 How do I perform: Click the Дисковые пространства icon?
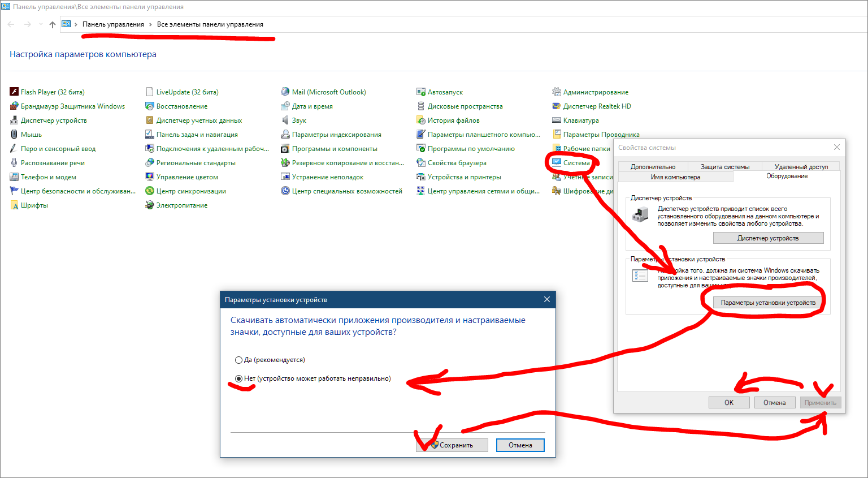tap(421, 106)
